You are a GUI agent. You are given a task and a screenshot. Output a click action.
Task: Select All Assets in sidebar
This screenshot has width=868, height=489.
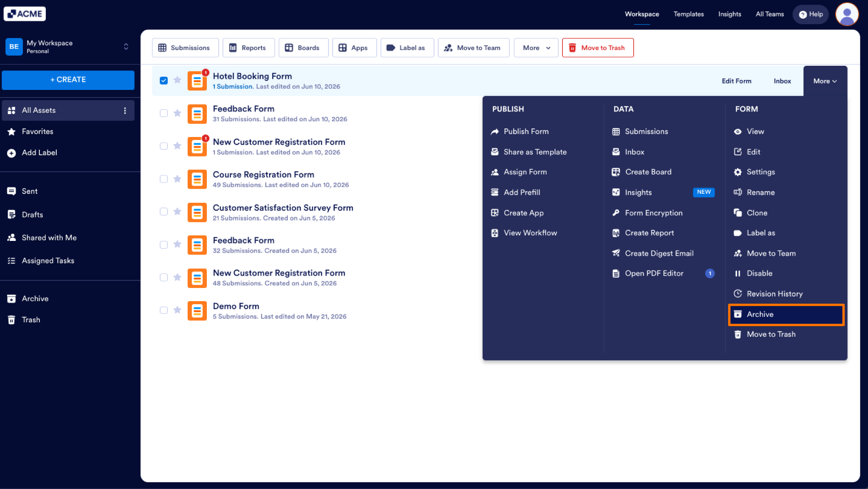pyautogui.click(x=68, y=110)
